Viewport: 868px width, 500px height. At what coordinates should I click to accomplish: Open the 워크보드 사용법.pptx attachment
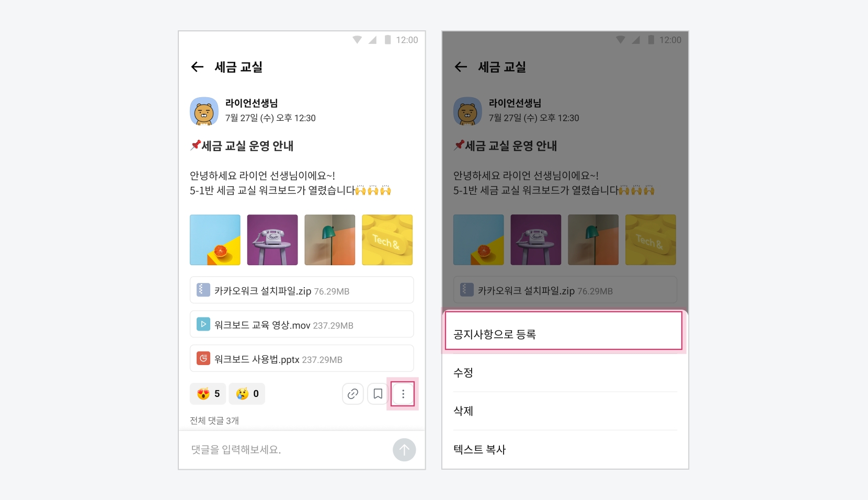tap(302, 358)
